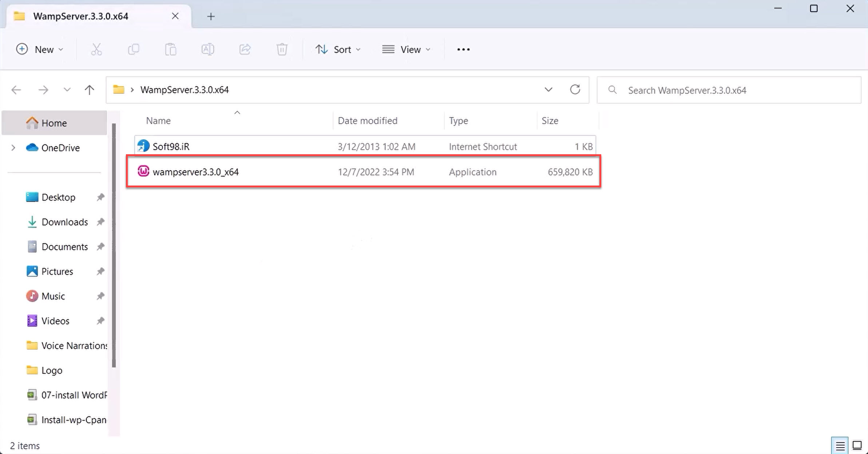This screenshot has height=454, width=868.
Task: Click the 659,820 KB size value
Action: tap(570, 172)
